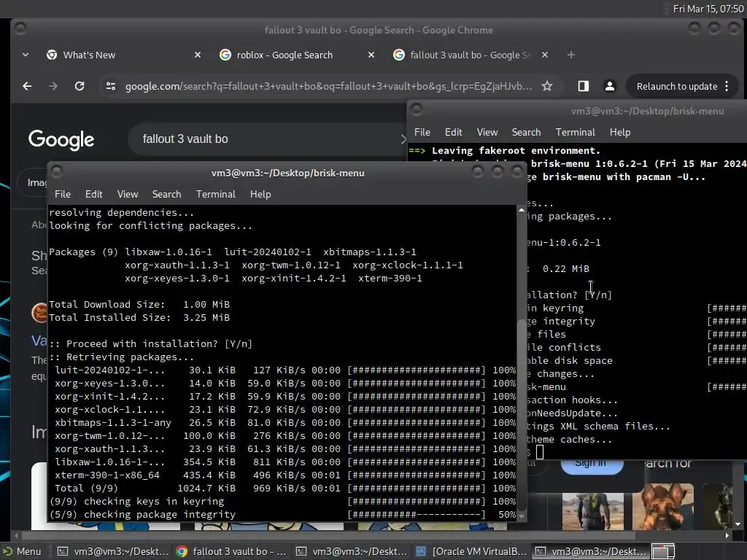Open the dog image thumbnail in results
The width and height of the screenshot is (747, 560).
[662, 506]
